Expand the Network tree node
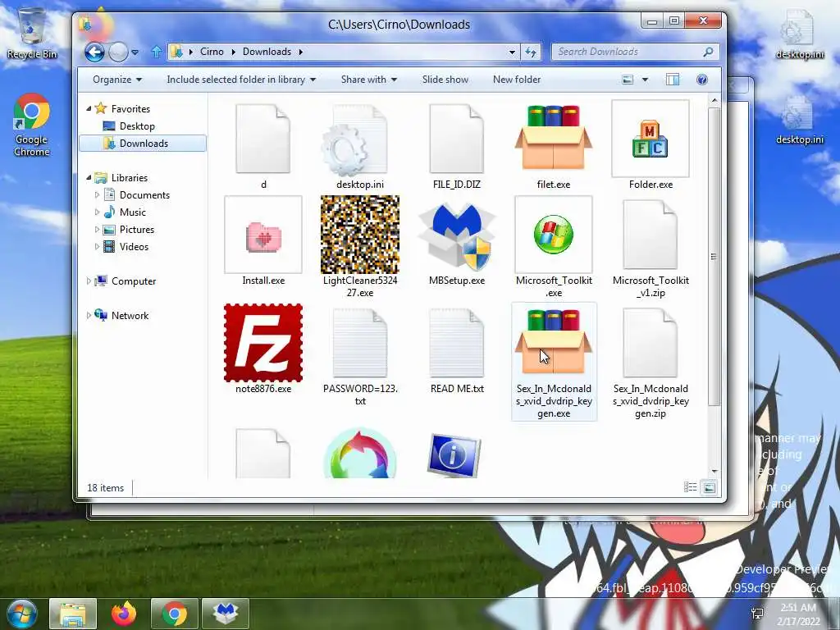Viewport: 840px width, 630px height. [89, 316]
